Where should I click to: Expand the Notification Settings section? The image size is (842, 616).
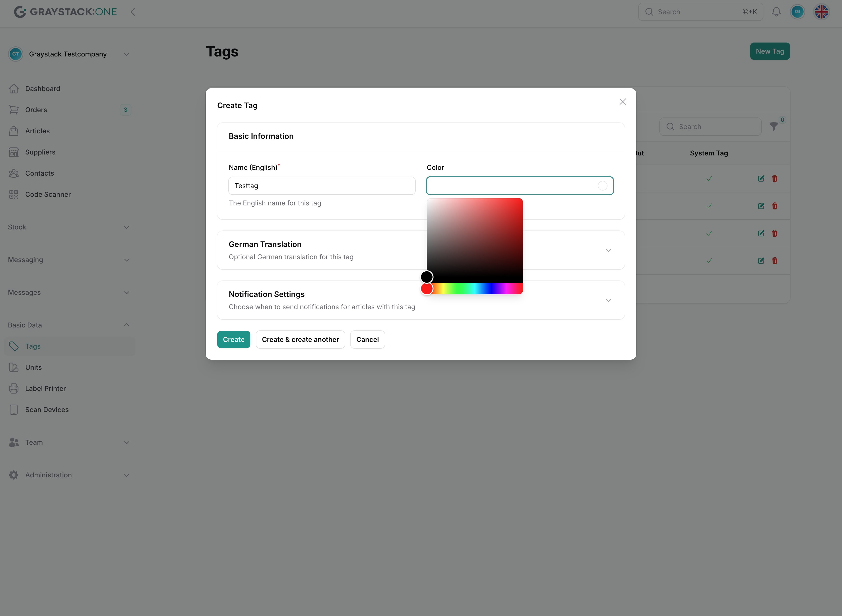point(608,300)
